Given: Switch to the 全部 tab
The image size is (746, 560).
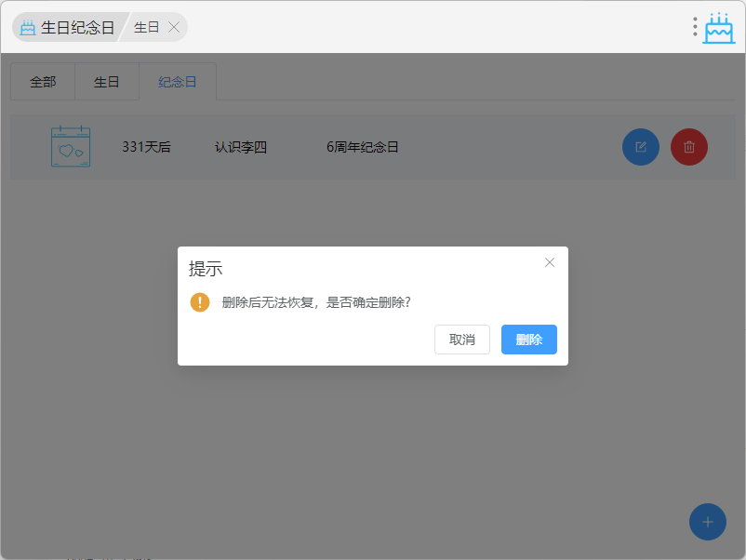Looking at the screenshot, I should pos(43,82).
